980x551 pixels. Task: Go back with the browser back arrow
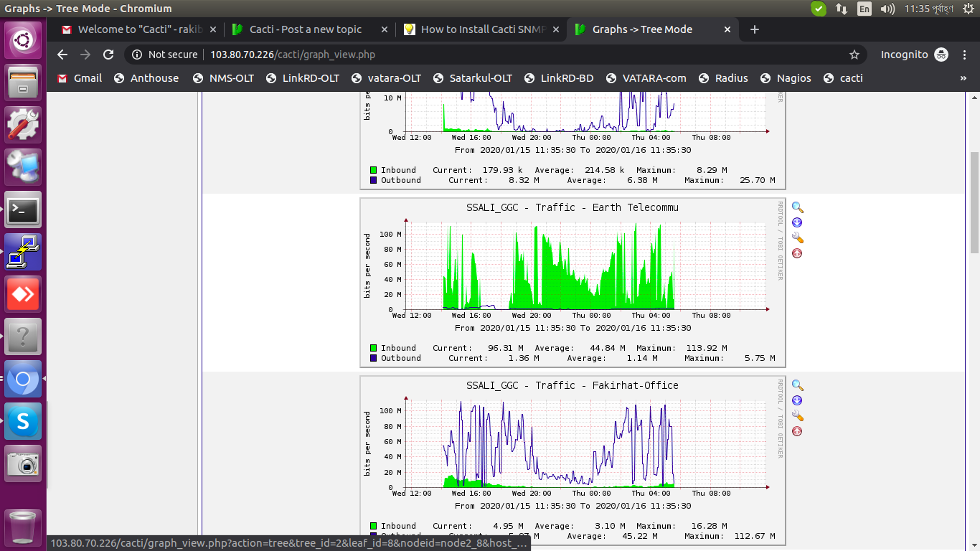click(62, 55)
